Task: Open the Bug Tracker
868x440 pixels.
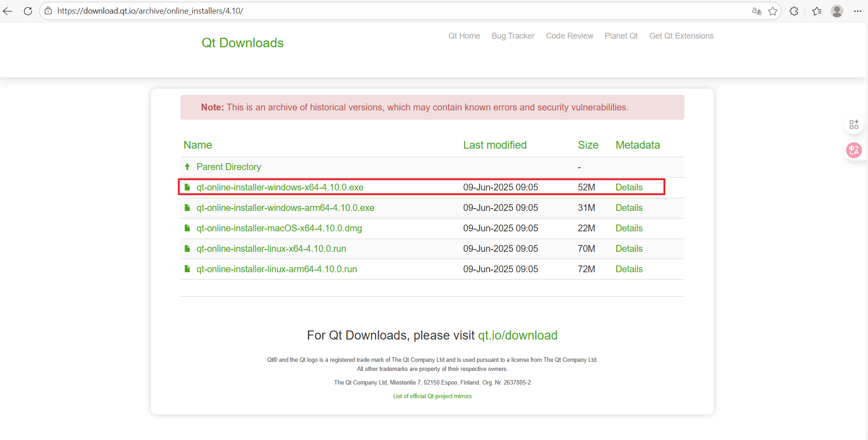Action: pos(513,36)
